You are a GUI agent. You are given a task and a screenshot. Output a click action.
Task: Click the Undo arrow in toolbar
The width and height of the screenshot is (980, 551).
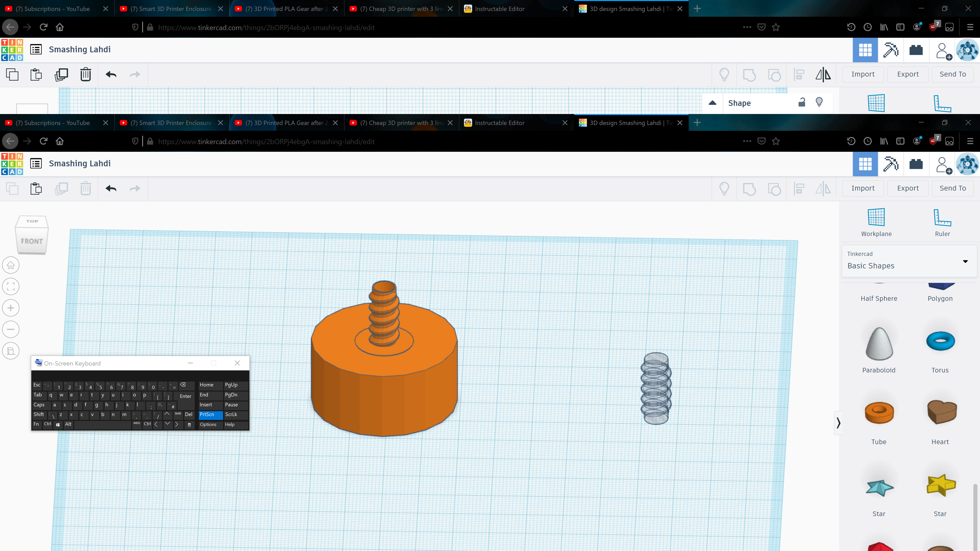click(x=111, y=189)
